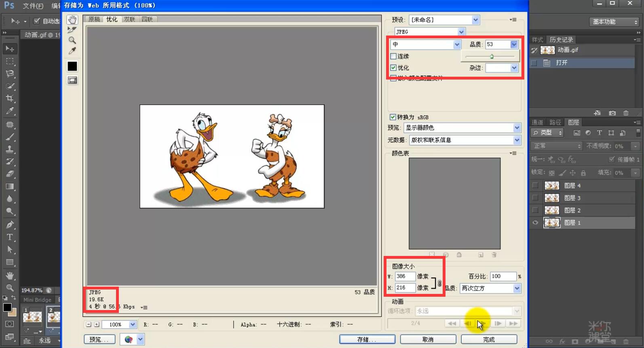Screen dimensions: 644x348
Task: Click the zoom out minus button
Action: (x=89, y=325)
